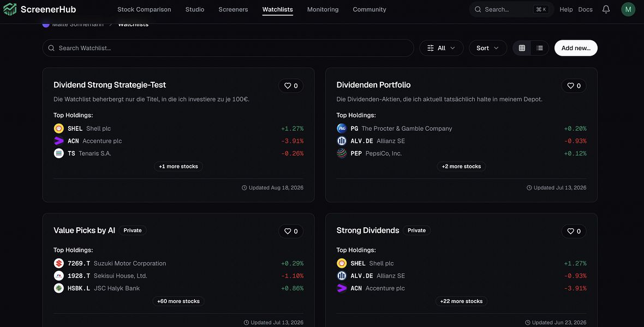644x327 pixels.
Task: Click Allianz logo in Dividenden Portfolio
Action: 342,141
